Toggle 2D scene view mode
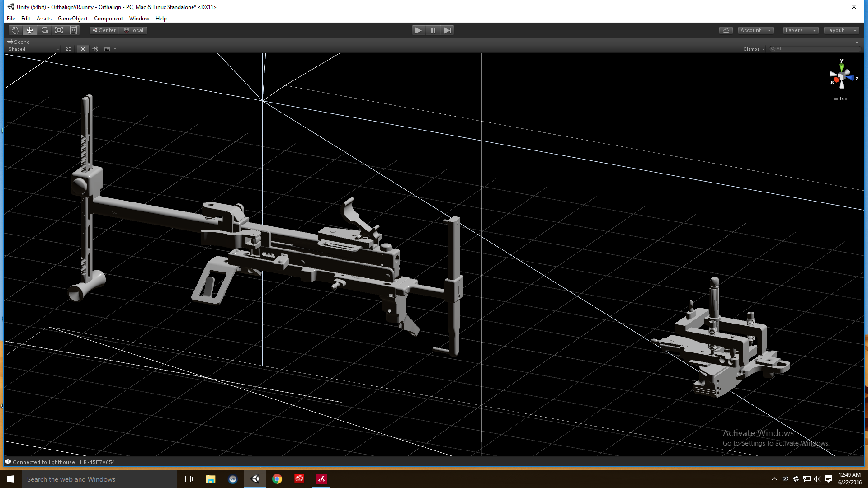Image resolution: width=868 pixels, height=488 pixels. [68, 49]
